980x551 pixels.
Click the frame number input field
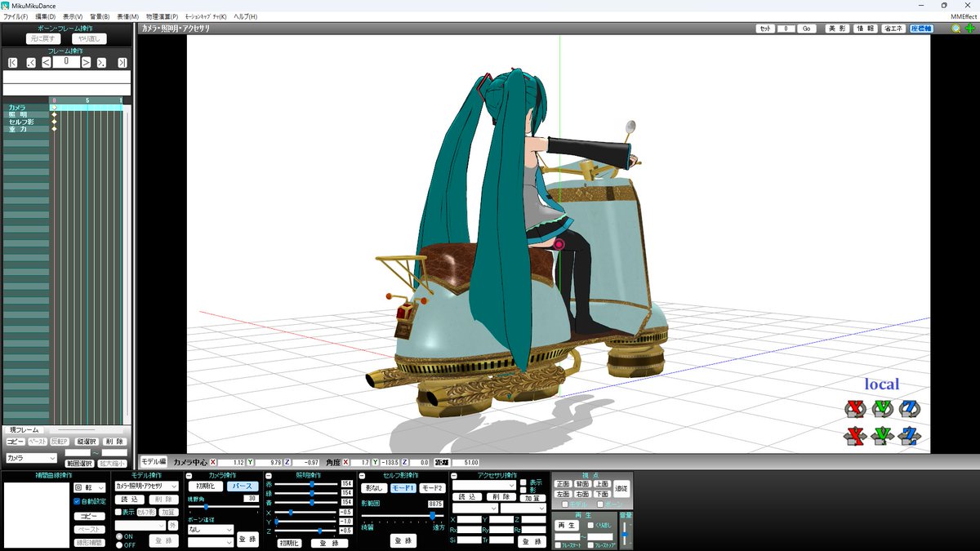[66, 62]
